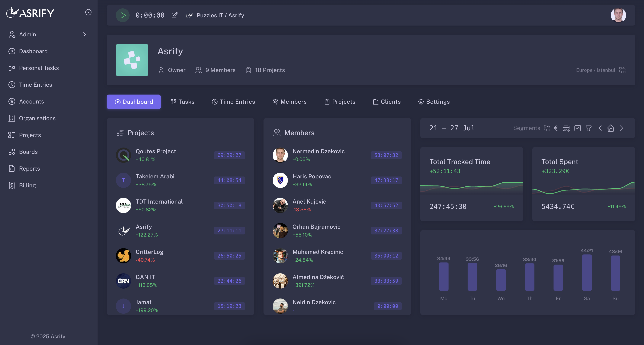644x345 pixels.
Task: Click the Qoutes Project time 69:29:27
Action: click(x=229, y=155)
